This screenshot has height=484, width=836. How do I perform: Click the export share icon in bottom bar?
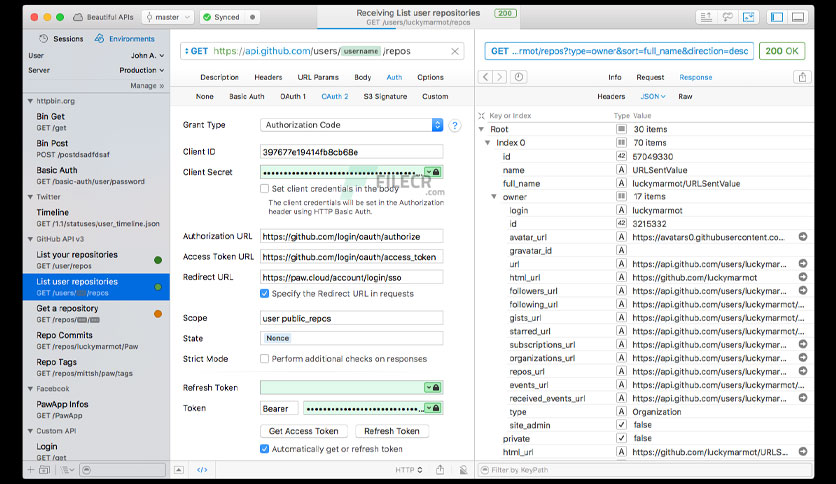pos(440,470)
